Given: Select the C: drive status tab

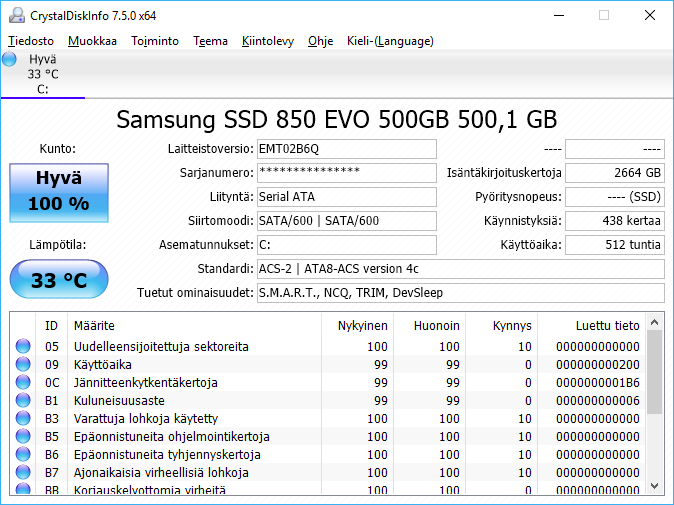Looking at the screenshot, I should [x=43, y=74].
